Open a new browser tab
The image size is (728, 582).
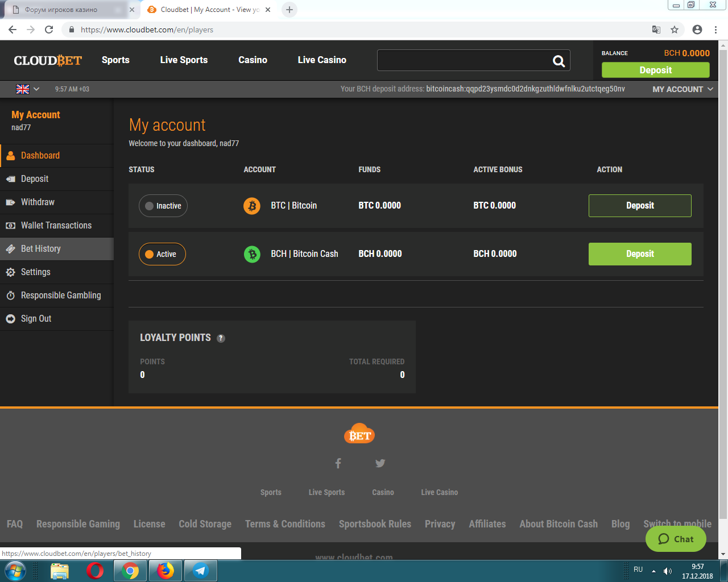point(289,10)
